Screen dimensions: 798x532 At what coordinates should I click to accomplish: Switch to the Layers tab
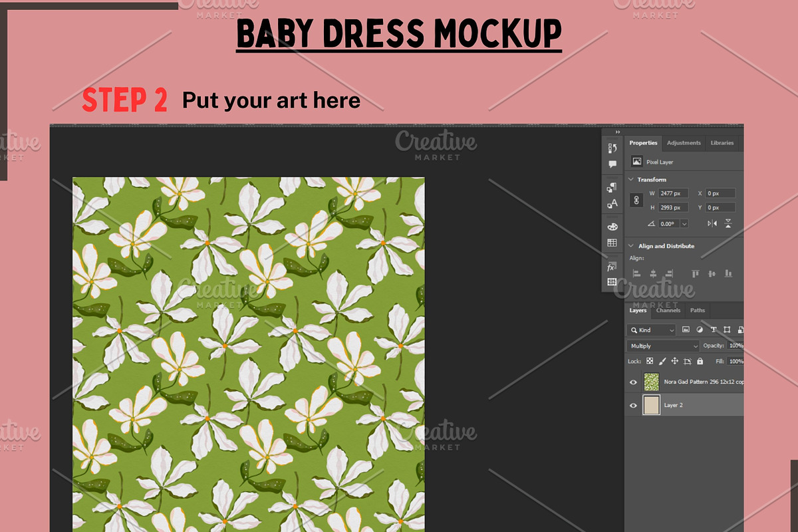[638, 311]
